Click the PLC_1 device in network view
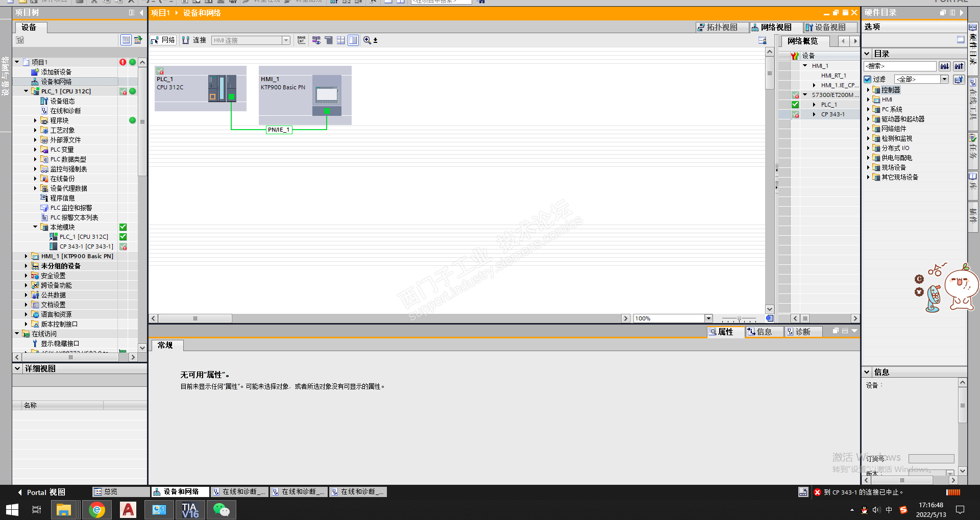 click(x=201, y=88)
